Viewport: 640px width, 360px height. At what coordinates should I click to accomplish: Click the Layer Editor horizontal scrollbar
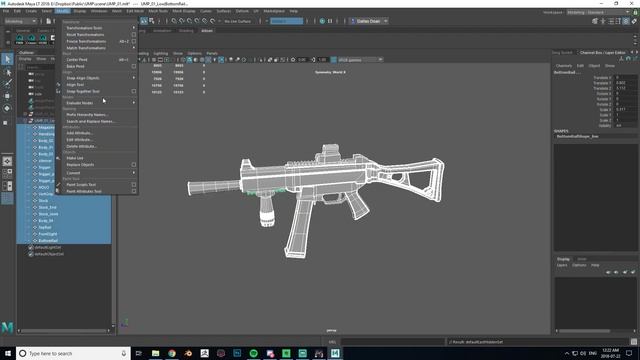[584, 331]
